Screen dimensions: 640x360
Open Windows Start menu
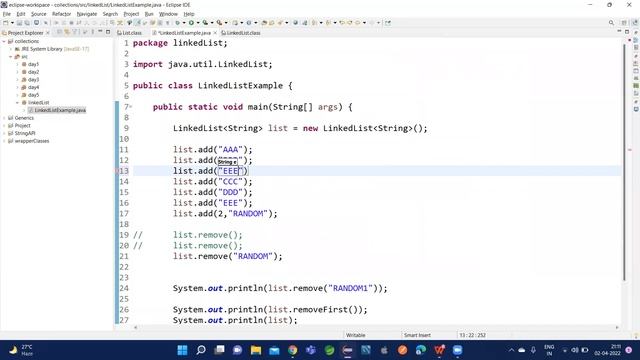tap(182, 350)
